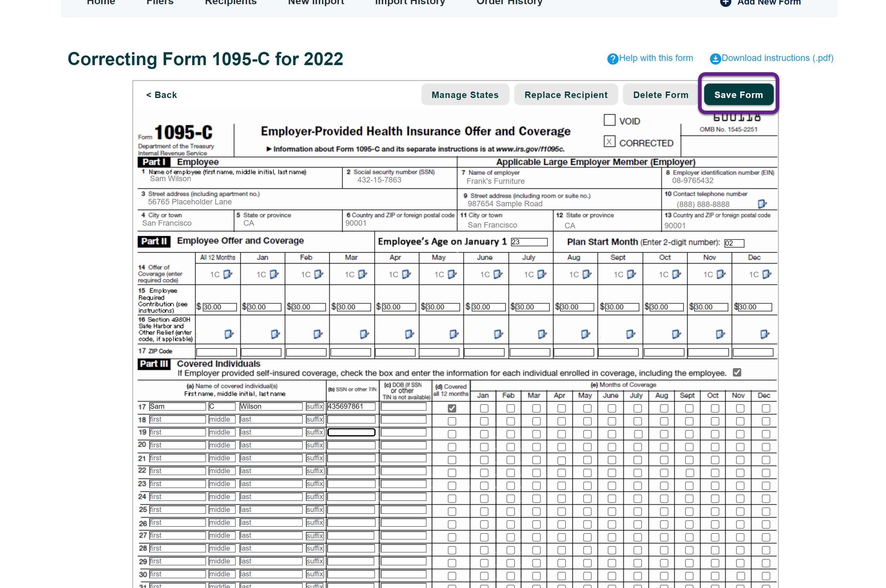
Task: Go back using the Back link
Action: click(x=162, y=95)
